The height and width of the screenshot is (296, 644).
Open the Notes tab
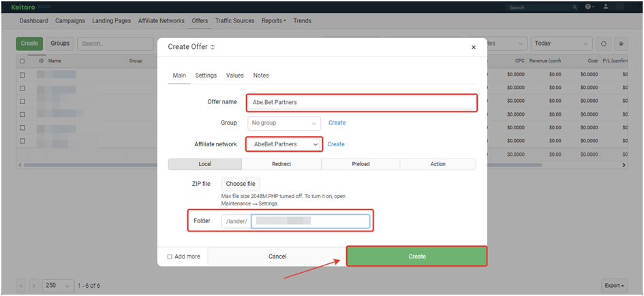[261, 76]
